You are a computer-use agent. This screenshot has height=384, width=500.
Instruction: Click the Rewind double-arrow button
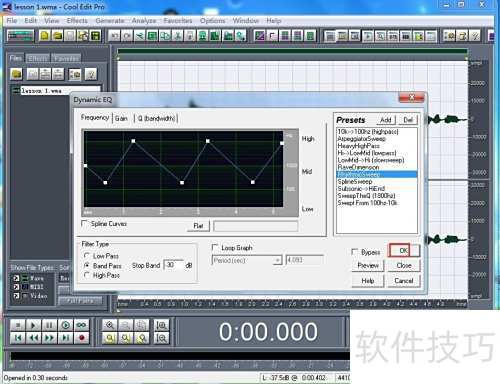(34, 338)
